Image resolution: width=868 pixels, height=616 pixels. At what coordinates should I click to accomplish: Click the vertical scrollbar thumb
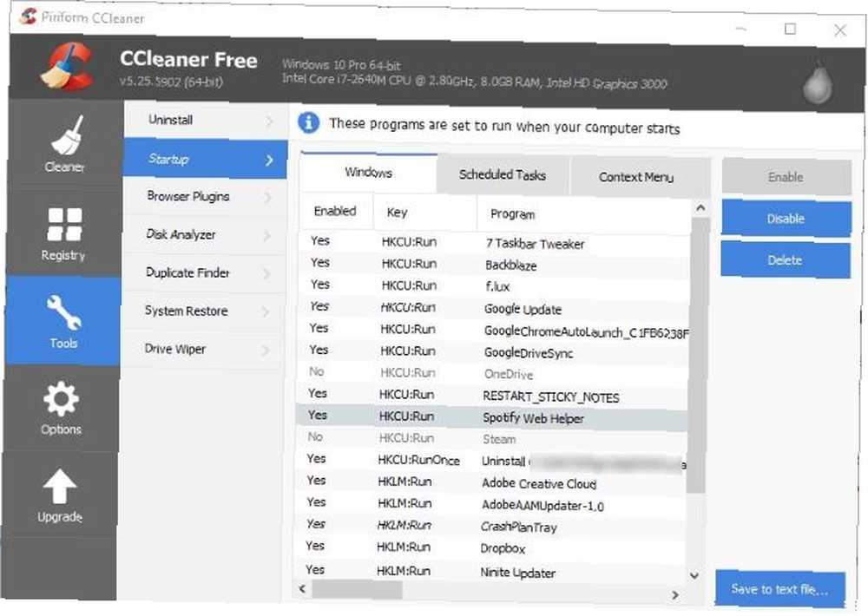click(x=698, y=354)
